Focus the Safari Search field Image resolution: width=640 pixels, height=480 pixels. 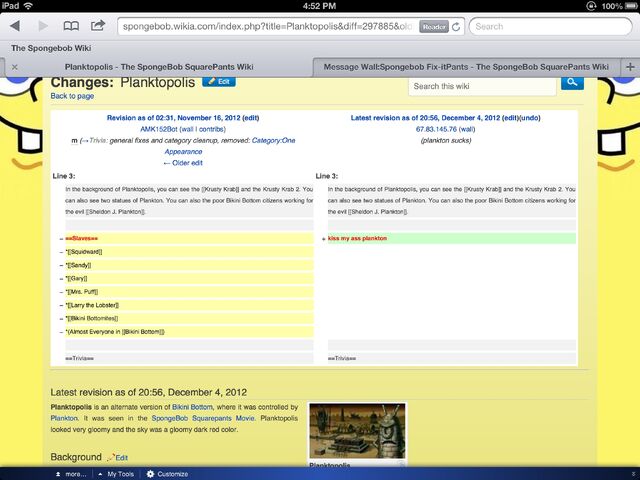coord(550,27)
